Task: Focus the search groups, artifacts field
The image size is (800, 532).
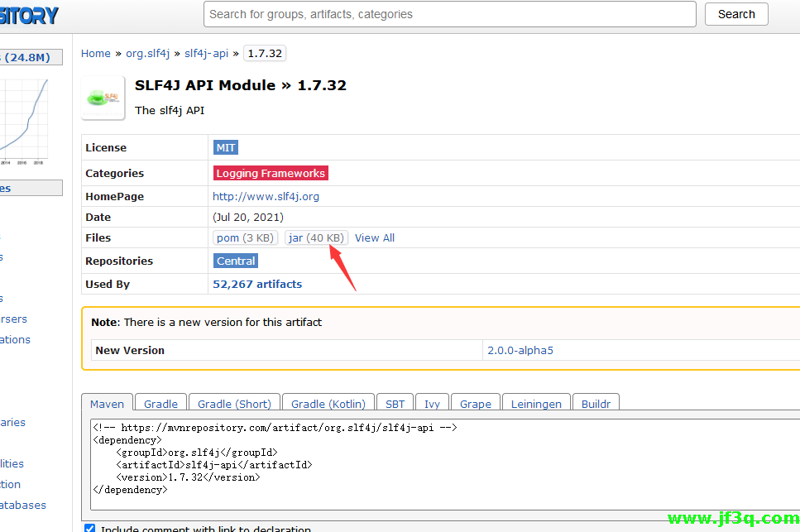Action: coord(449,14)
